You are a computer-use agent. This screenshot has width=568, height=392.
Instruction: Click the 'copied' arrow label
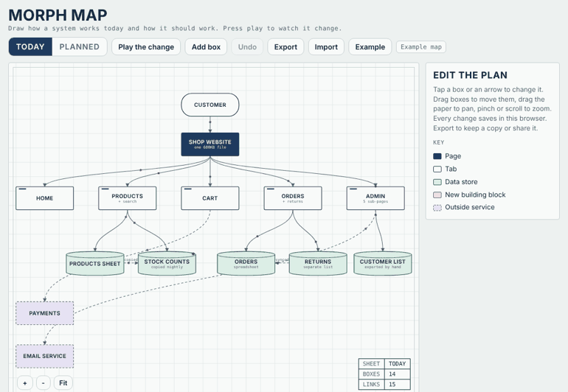point(131,260)
